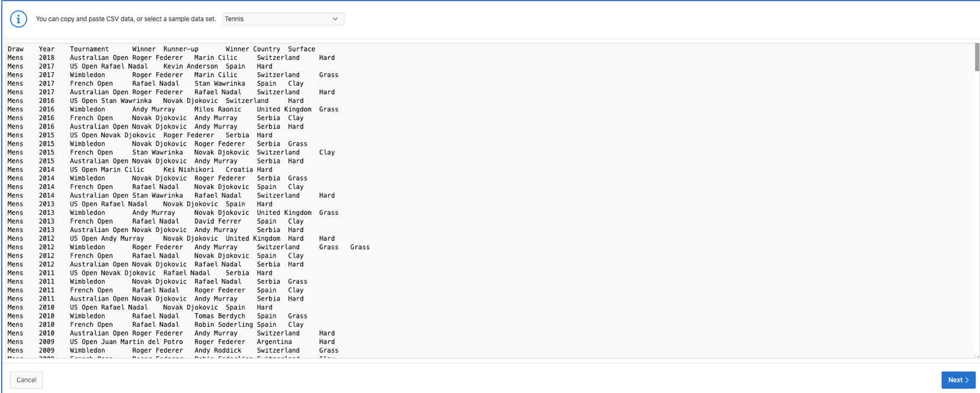Click the 'Runner-up' column header text
The height and width of the screenshot is (393, 980).
pos(181,49)
